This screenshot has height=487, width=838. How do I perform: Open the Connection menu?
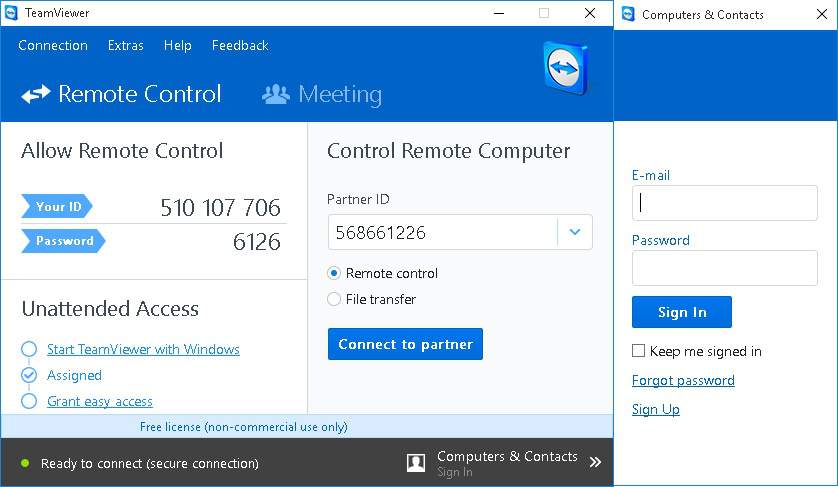(x=53, y=45)
